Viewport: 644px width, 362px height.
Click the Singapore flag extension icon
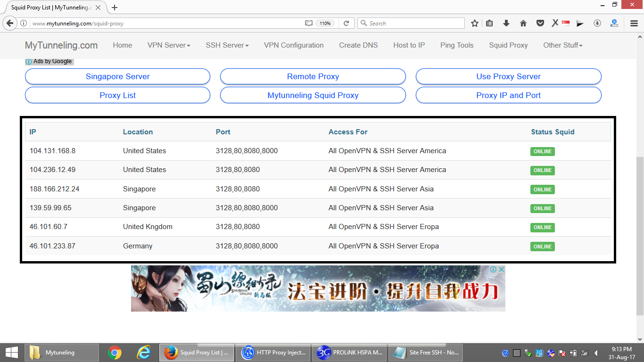(566, 23)
